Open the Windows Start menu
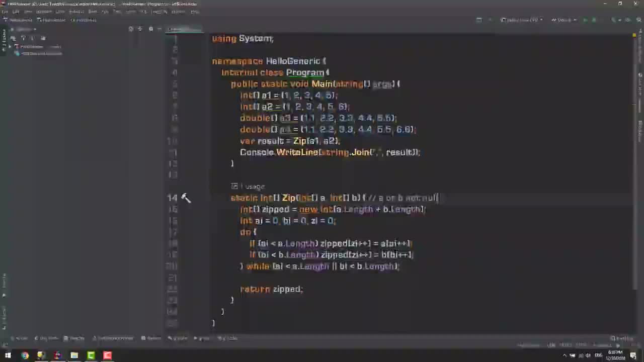Image resolution: width=644 pixels, height=362 pixels. 8,356
